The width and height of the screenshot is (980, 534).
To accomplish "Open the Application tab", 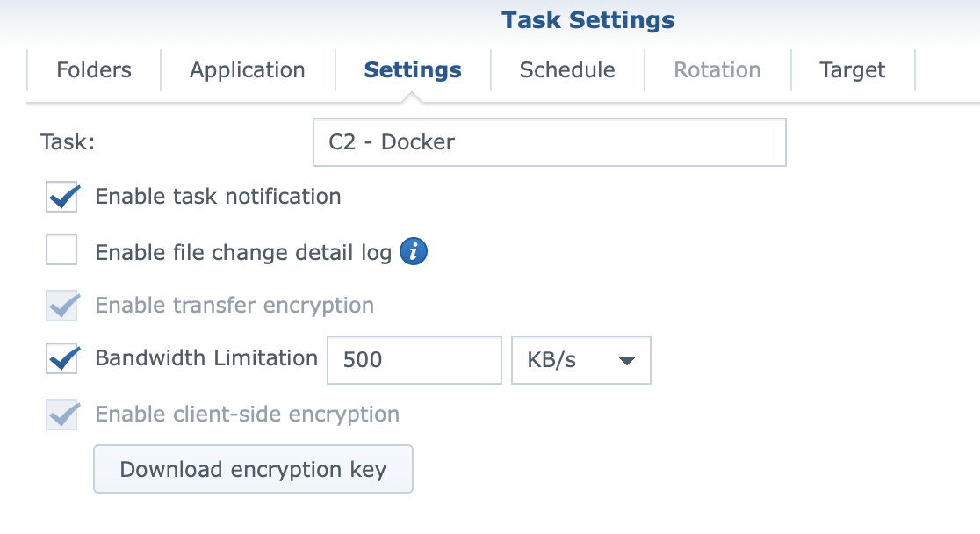I will point(248,70).
